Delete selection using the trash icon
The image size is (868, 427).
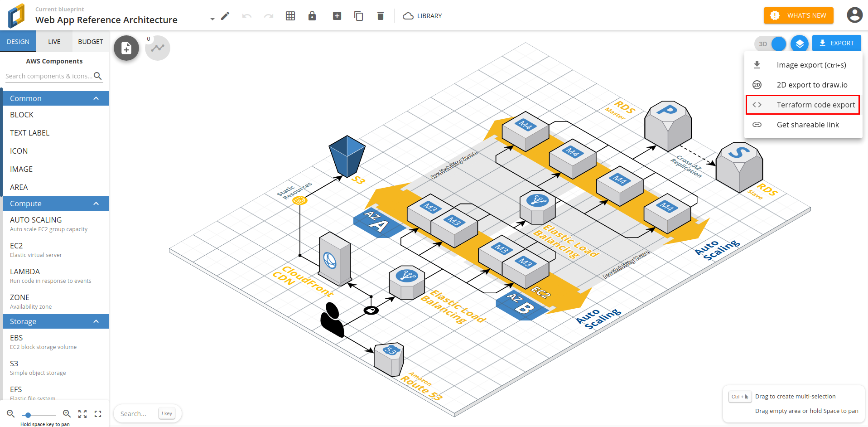tap(380, 15)
